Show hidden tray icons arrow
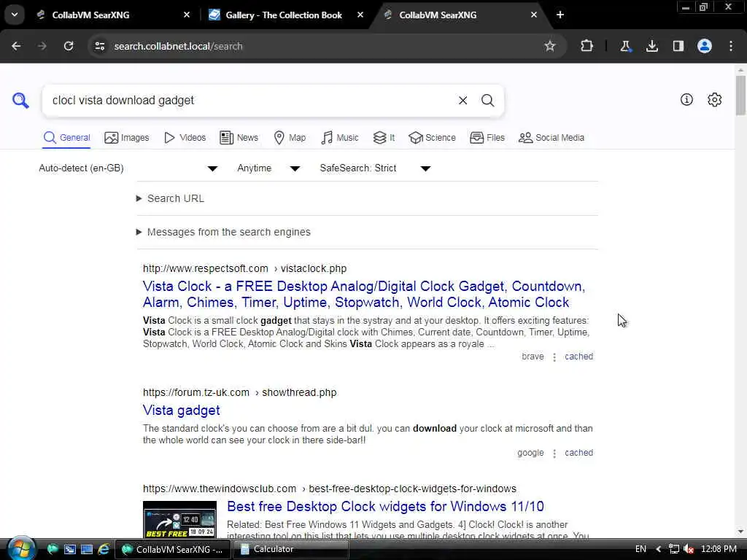 (x=659, y=549)
